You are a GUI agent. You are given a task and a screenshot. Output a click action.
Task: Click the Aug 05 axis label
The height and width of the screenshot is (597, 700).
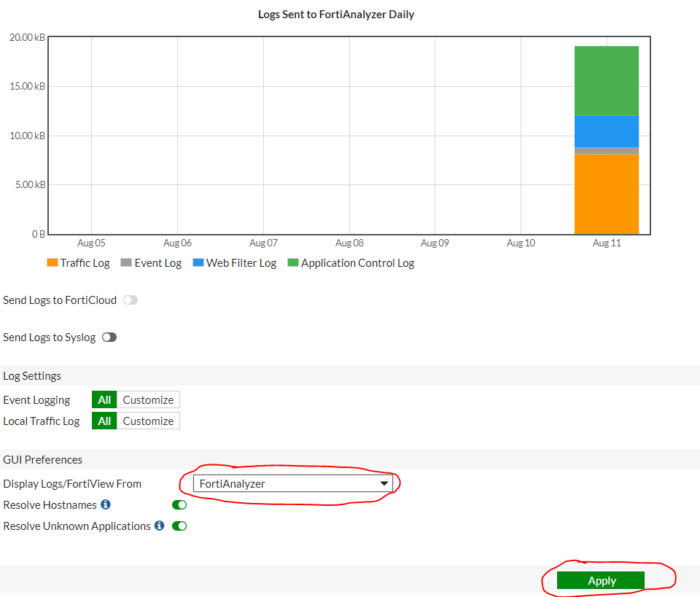click(x=92, y=243)
